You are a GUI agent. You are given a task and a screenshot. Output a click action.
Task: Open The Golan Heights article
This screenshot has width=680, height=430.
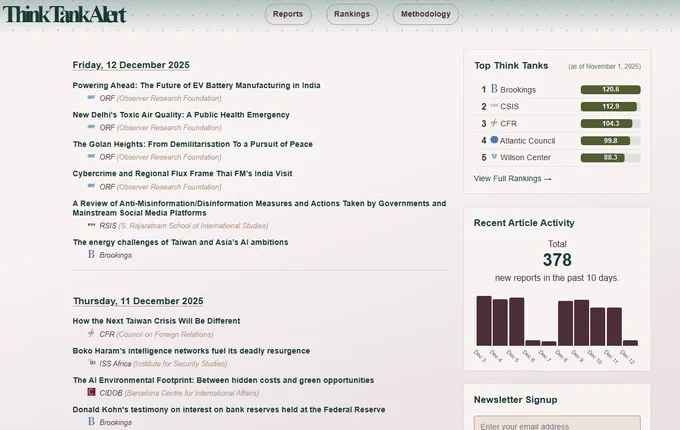click(193, 144)
